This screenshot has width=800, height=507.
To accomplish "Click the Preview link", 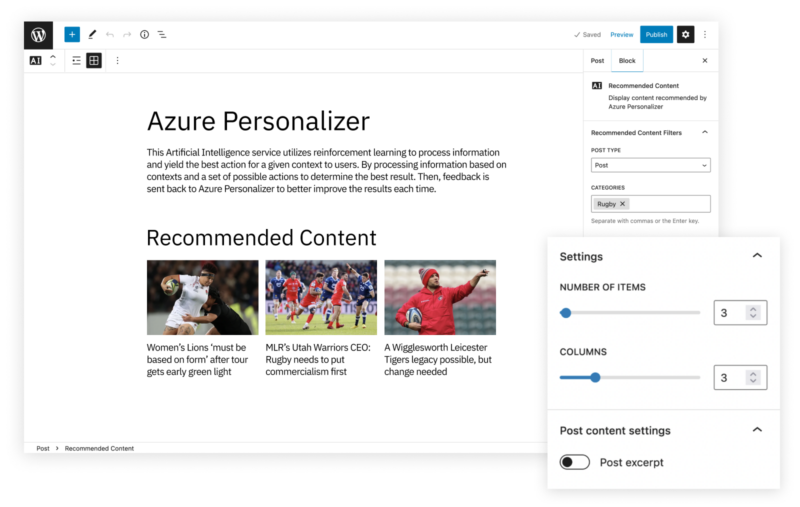I will pyautogui.click(x=621, y=35).
